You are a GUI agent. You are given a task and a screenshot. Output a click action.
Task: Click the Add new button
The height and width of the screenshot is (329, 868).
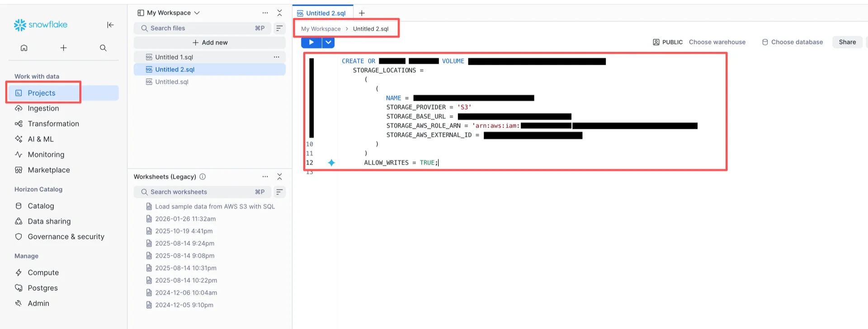coord(210,42)
